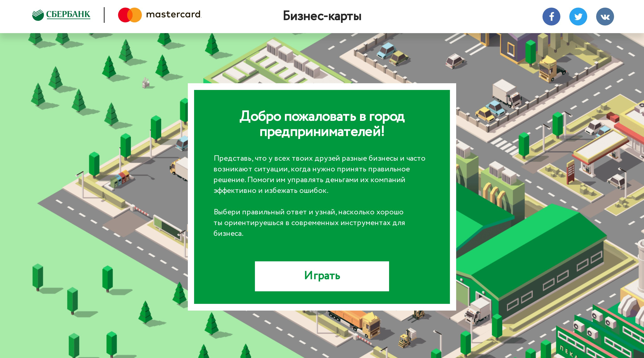Click the welcome heading Добро пожаловать
The height and width of the screenshot is (358, 644).
322,124
